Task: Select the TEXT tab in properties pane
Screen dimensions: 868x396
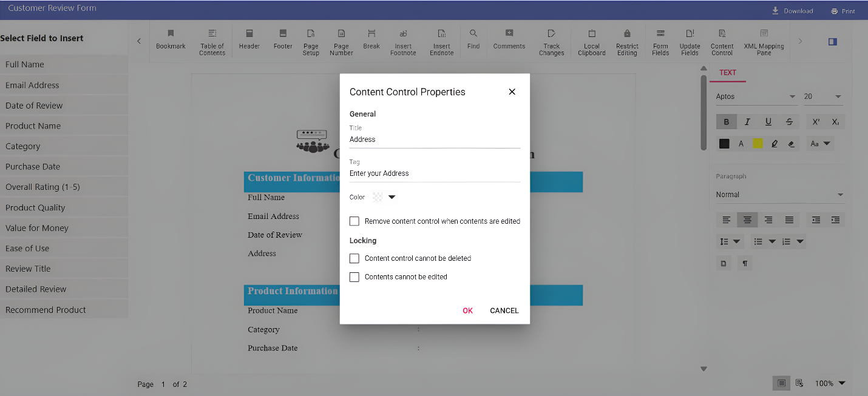Action: coord(728,73)
